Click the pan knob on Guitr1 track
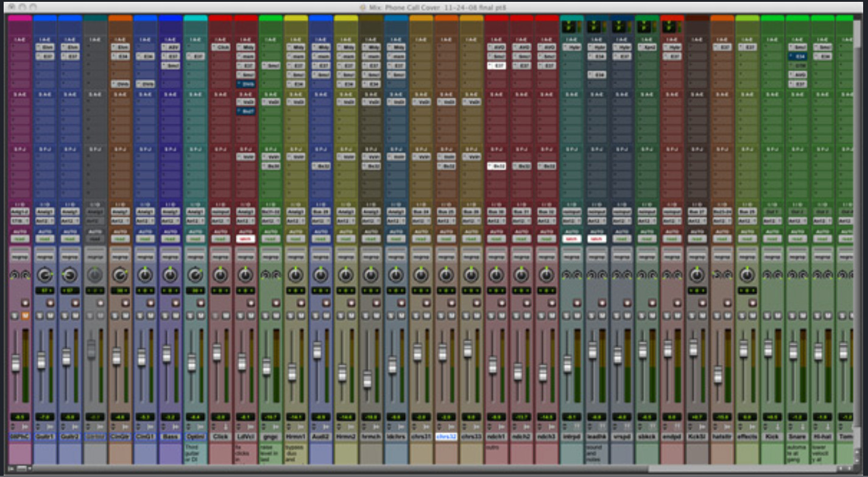This screenshot has width=868, height=477. point(45,275)
